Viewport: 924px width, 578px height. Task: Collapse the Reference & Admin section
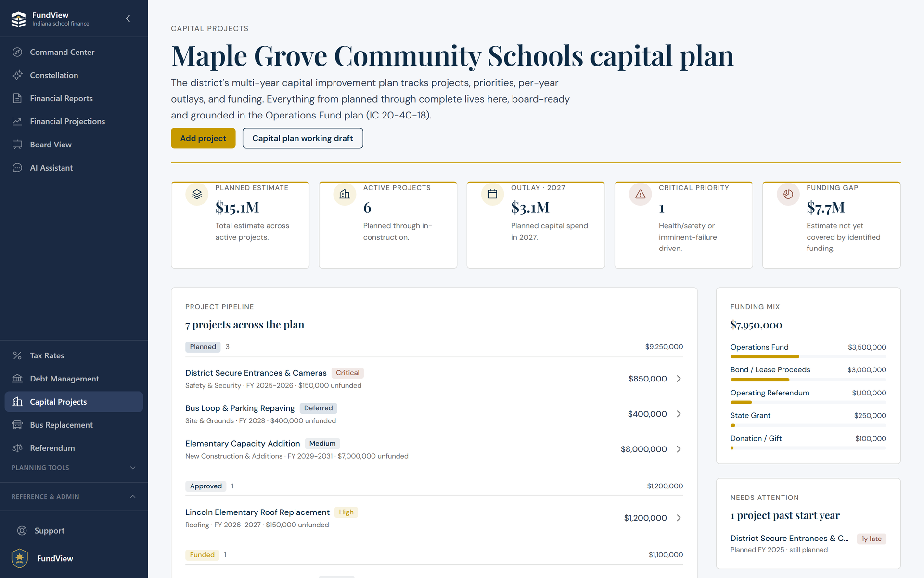(74, 497)
